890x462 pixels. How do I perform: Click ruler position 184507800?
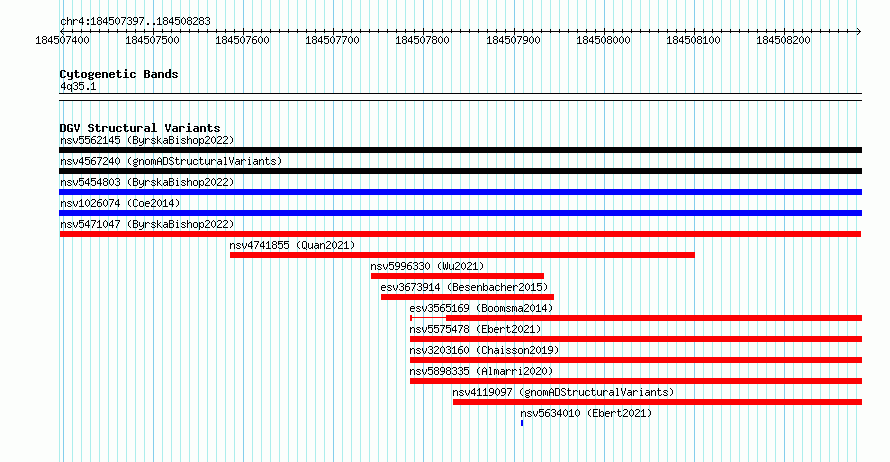point(423,40)
